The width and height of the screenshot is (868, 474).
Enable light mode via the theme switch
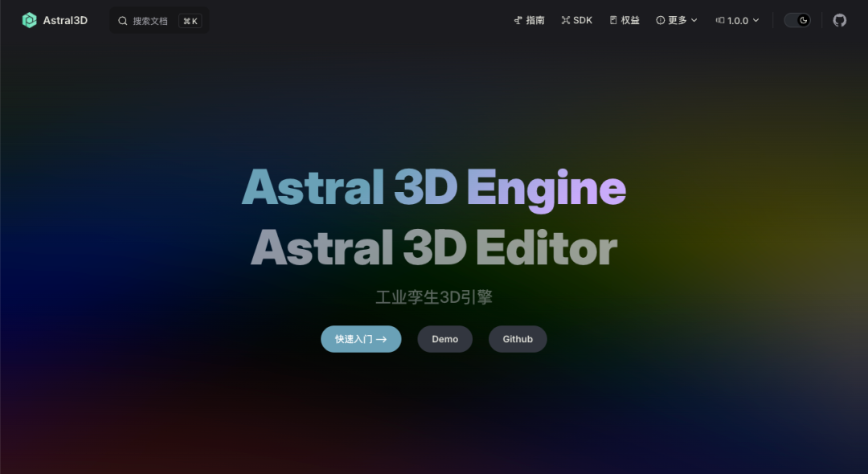(796, 19)
